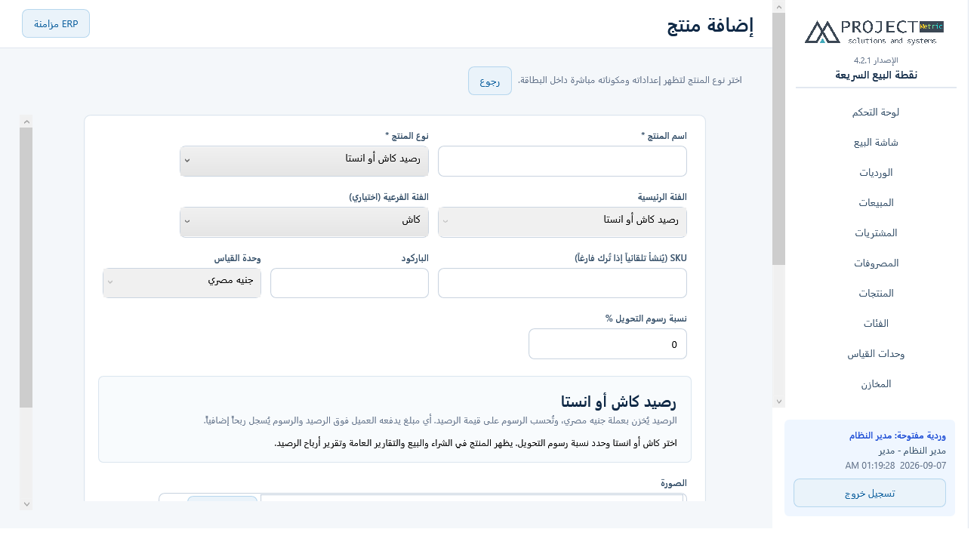Navigate to المبيعات section
Image resolution: width=980 pixels, height=557 pixels.
(x=876, y=202)
